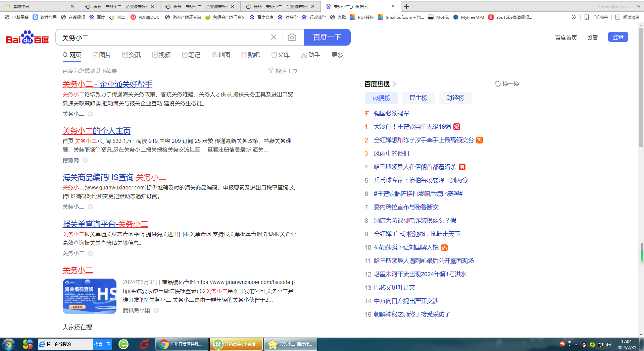This screenshot has width=644, height=351.
Task: Switch to 资讯 tab
Action: [132, 55]
